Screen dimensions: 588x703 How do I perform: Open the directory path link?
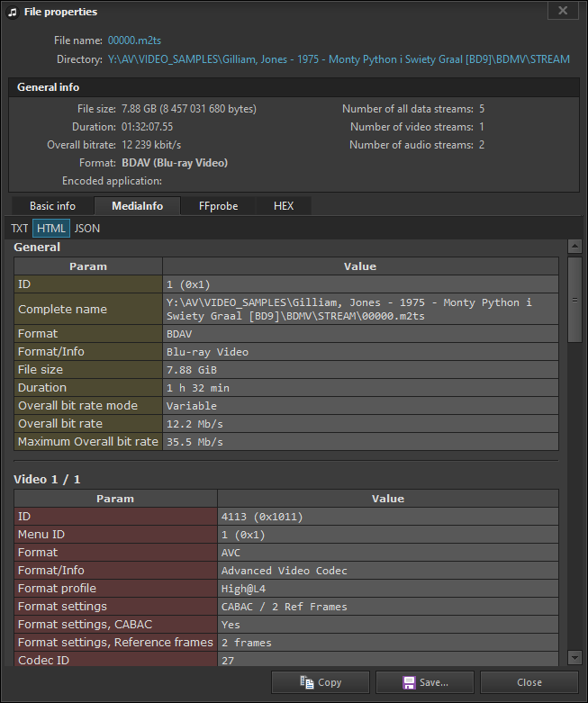point(339,59)
